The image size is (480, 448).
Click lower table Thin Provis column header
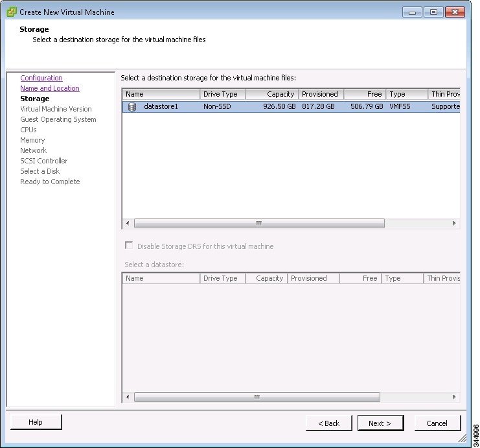pyautogui.click(x=442, y=278)
